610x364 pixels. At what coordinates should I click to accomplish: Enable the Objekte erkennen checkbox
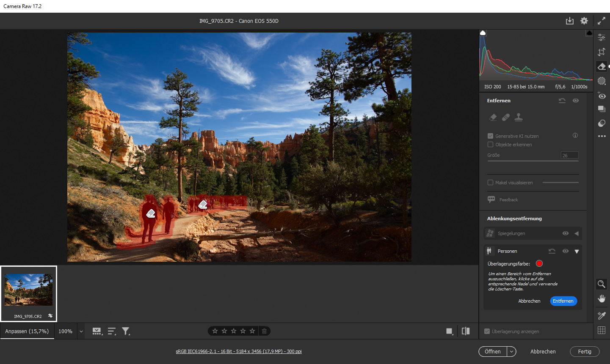coord(491,145)
